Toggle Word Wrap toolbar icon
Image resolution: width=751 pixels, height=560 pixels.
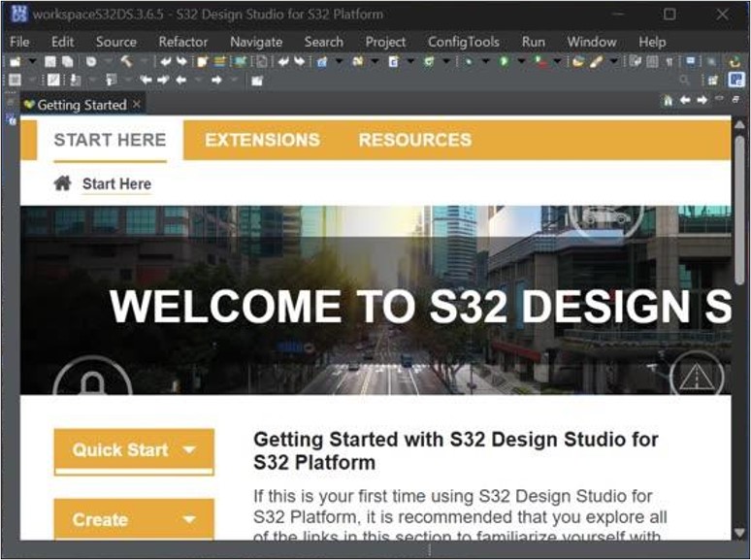[636, 61]
